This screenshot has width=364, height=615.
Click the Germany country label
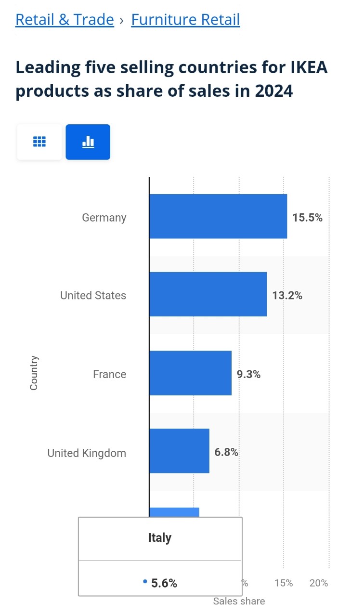click(104, 218)
